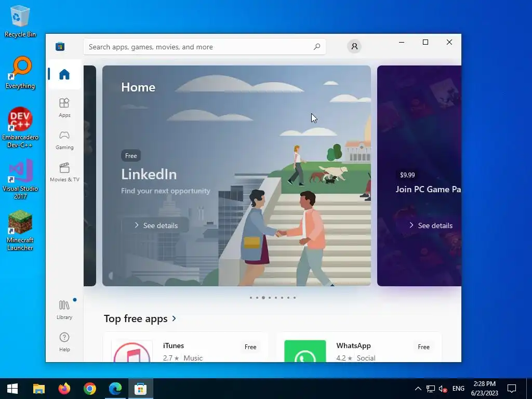Click the Free badge on LinkedIn banner
The width and height of the screenshot is (532, 399).
pyautogui.click(x=131, y=156)
